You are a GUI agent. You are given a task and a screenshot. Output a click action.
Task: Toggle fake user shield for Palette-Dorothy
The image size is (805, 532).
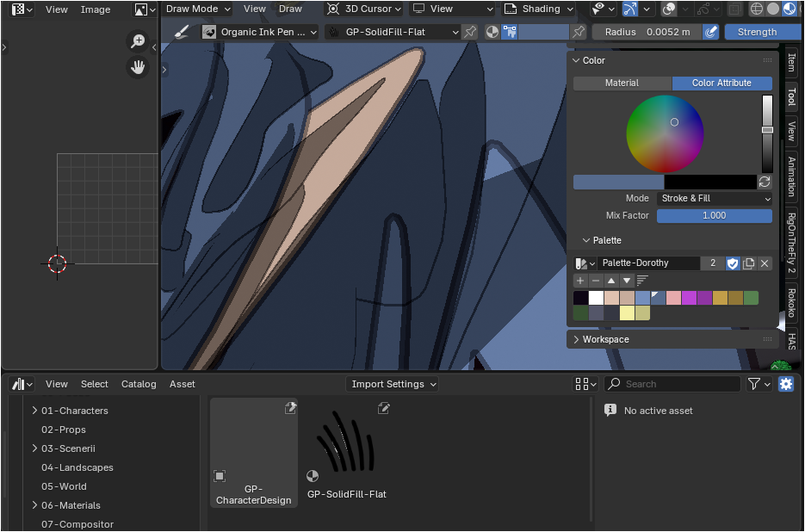(x=733, y=263)
